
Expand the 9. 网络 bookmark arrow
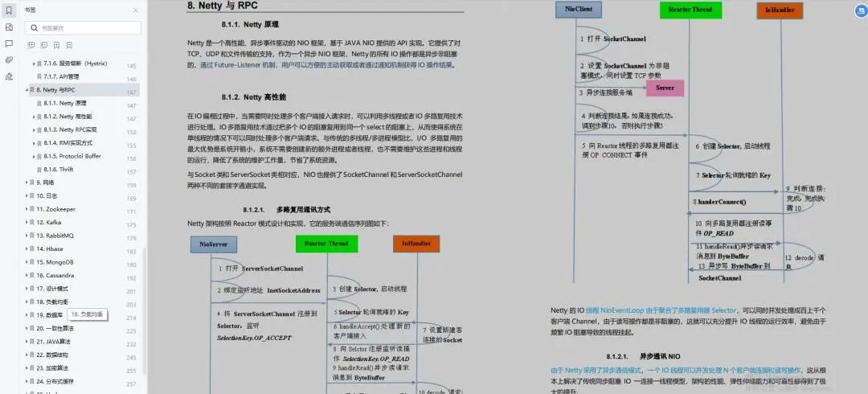27,183
